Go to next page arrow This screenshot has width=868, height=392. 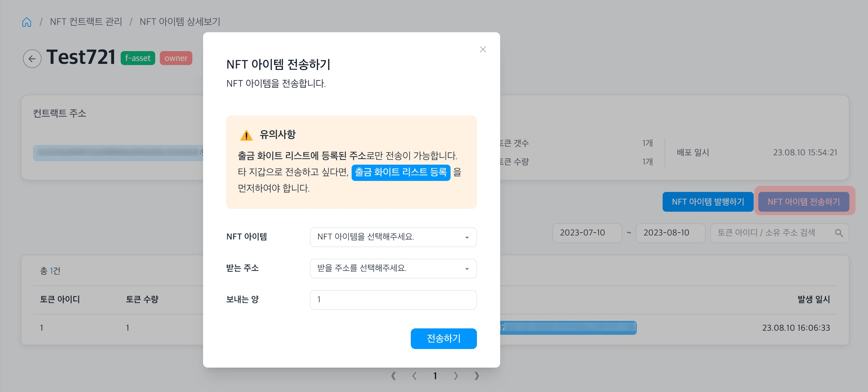[x=456, y=376]
